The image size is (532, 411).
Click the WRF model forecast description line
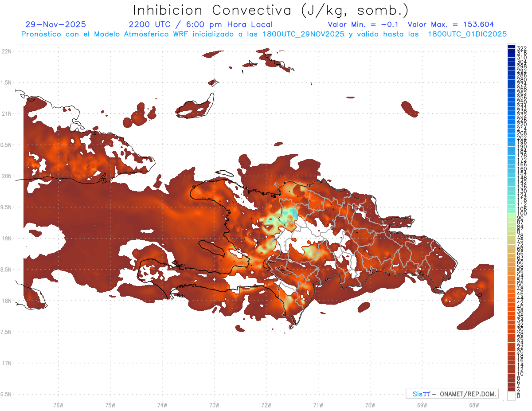point(264,34)
